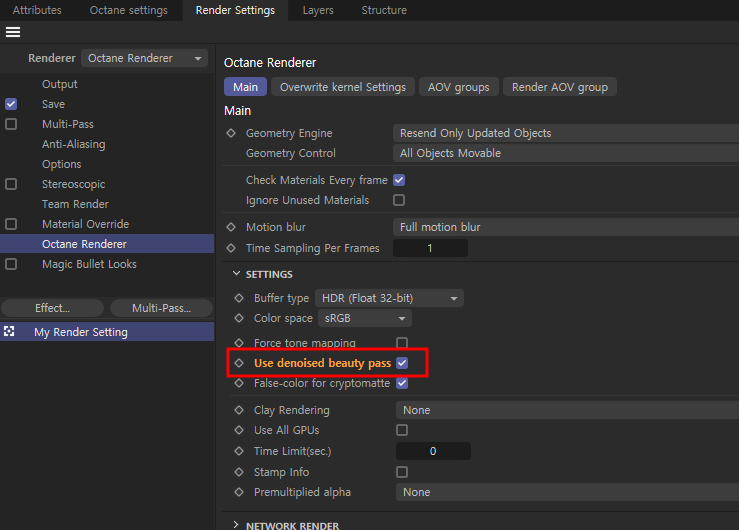Click the Time Limit(sec.) value field
Screen dimensions: 739x530
point(432,451)
